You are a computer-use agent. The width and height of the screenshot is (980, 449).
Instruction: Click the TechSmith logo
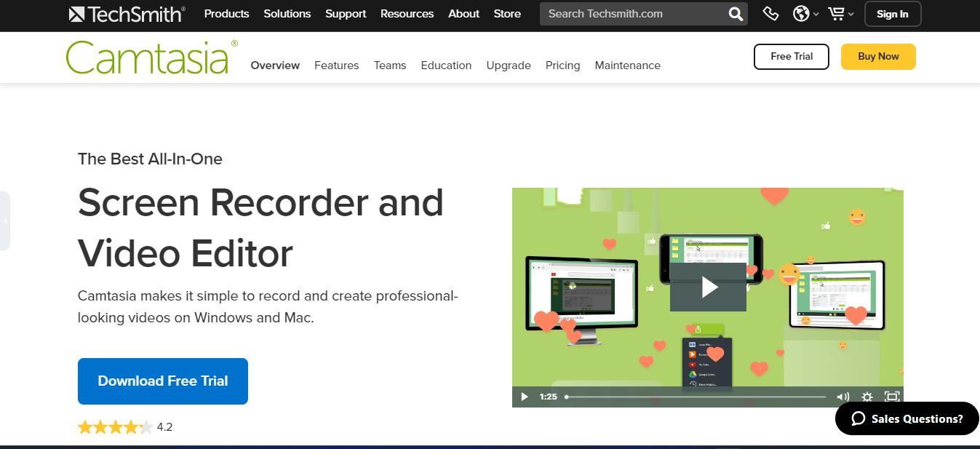click(127, 14)
